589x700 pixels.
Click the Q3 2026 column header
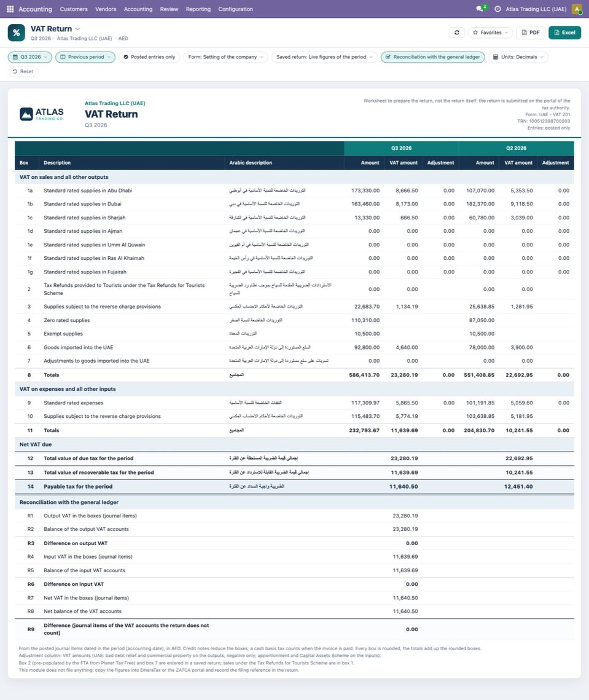click(x=401, y=148)
